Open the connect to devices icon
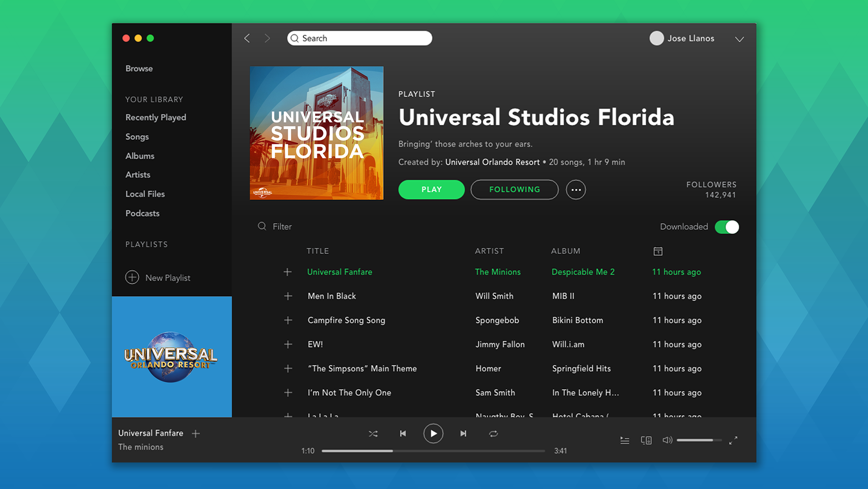Image resolution: width=868 pixels, height=489 pixels. tap(646, 440)
